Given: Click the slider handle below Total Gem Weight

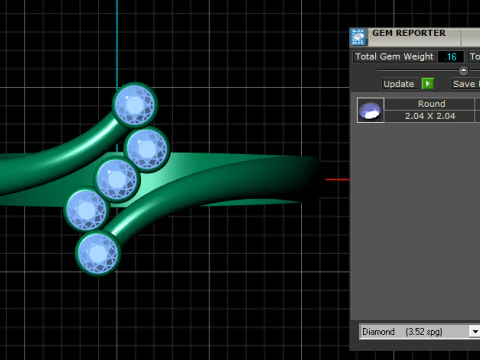Looking at the screenshot, I should (463, 70).
